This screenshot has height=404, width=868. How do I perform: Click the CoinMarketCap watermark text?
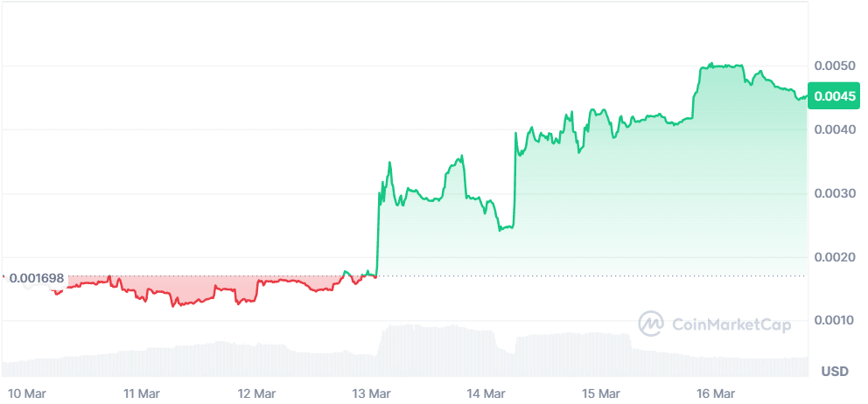point(731,324)
